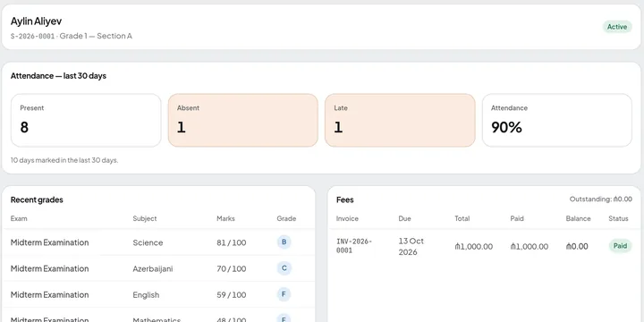Click the F grade badge for English
The width and height of the screenshot is (644, 322).
click(284, 294)
